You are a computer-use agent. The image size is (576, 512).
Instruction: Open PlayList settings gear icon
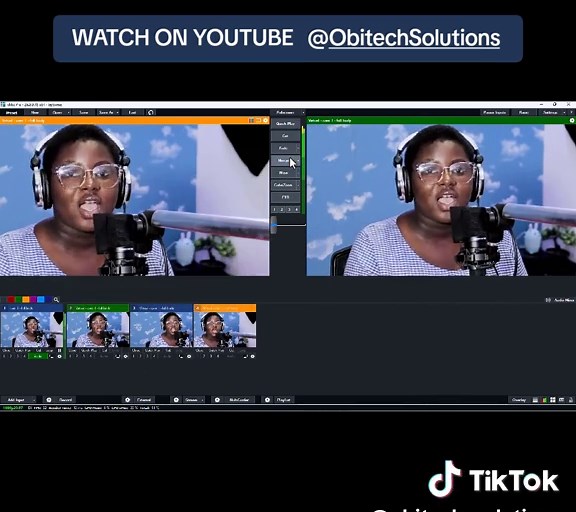[x=267, y=400]
